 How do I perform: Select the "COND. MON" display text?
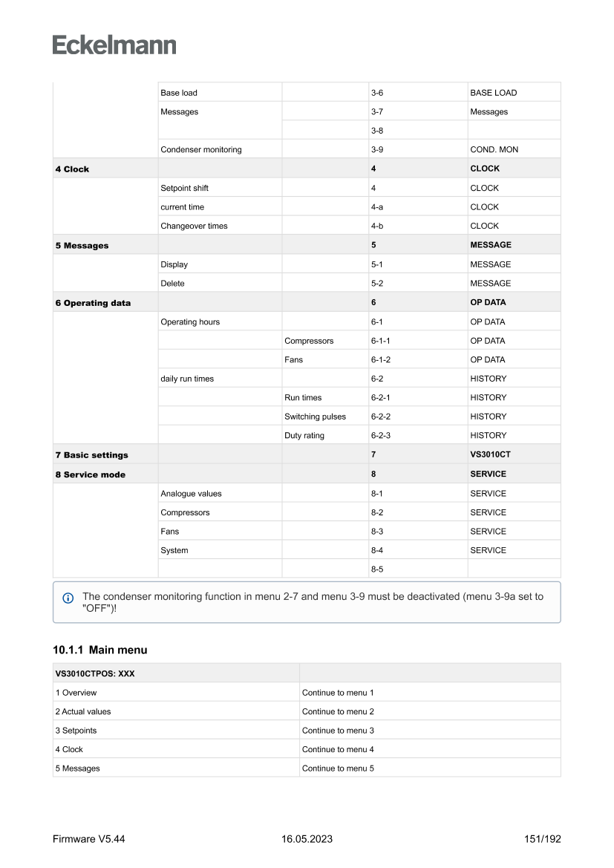494,149
